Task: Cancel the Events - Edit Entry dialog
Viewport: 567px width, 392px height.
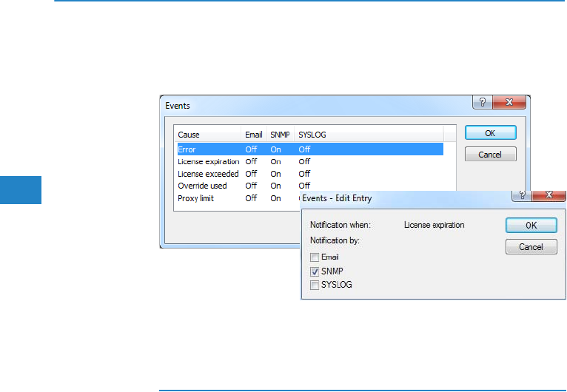Action: coord(531,247)
